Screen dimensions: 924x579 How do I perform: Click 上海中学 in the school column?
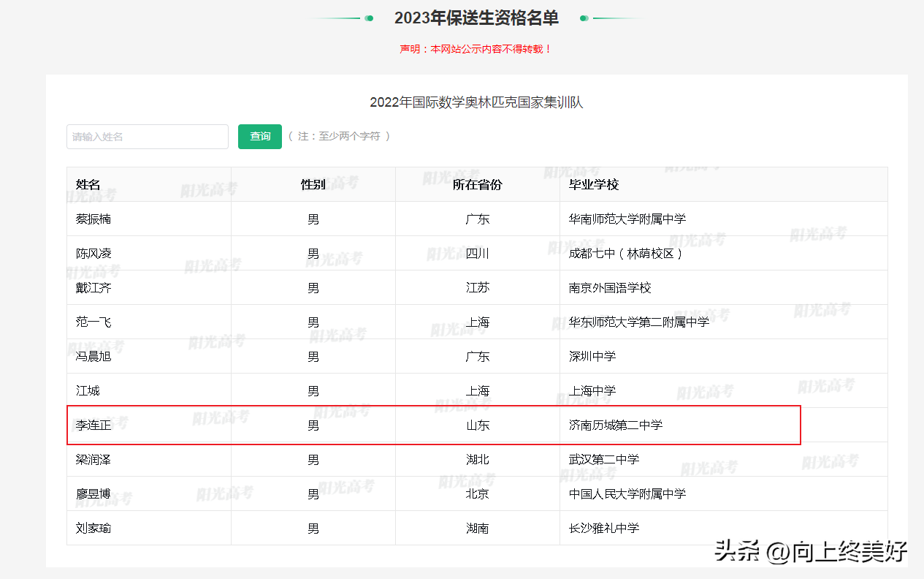pos(592,391)
